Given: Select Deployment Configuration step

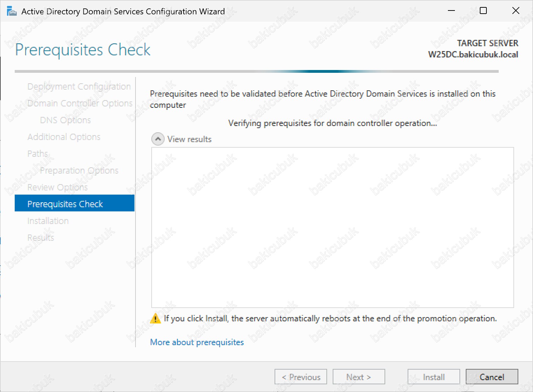Looking at the screenshot, I should pyautogui.click(x=79, y=86).
